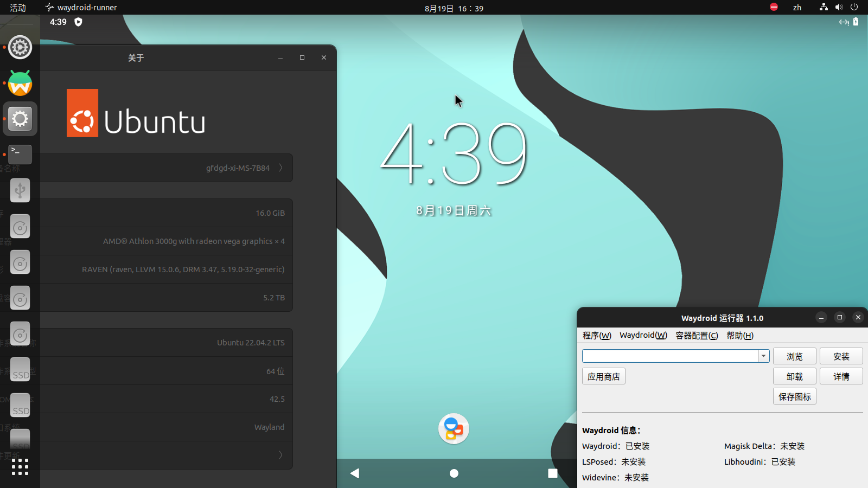Open volume indicator in top bar
Screen dimensions: 868x488
coord(839,7)
